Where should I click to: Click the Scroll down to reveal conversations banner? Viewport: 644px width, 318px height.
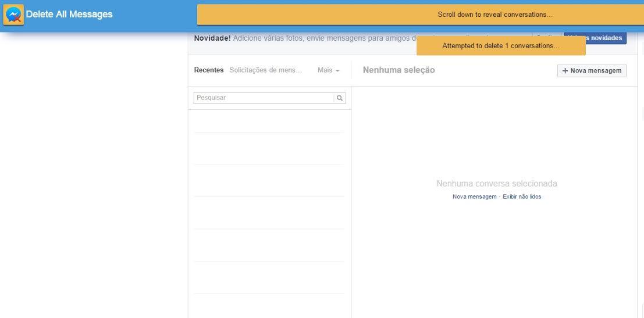coord(494,15)
